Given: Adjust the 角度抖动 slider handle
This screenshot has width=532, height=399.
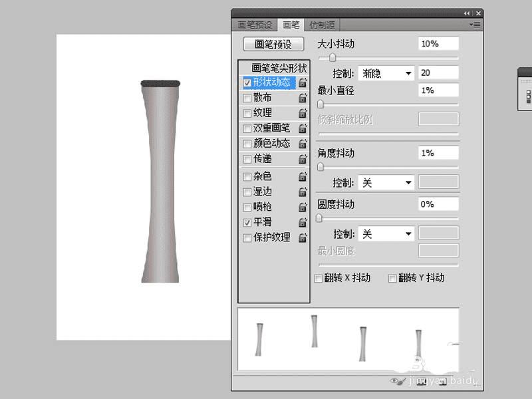Looking at the screenshot, I should (321, 167).
